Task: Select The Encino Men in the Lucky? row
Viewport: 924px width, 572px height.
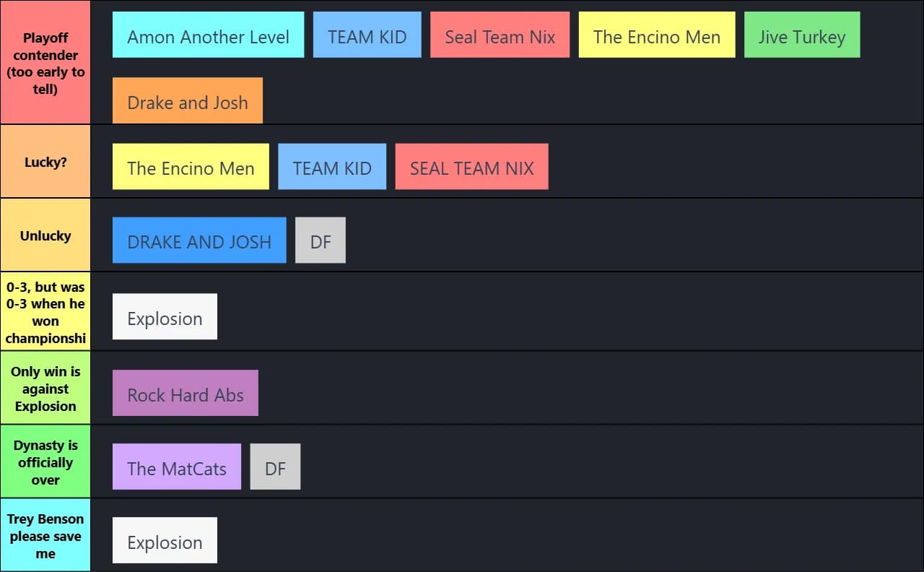Action: (x=191, y=167)
